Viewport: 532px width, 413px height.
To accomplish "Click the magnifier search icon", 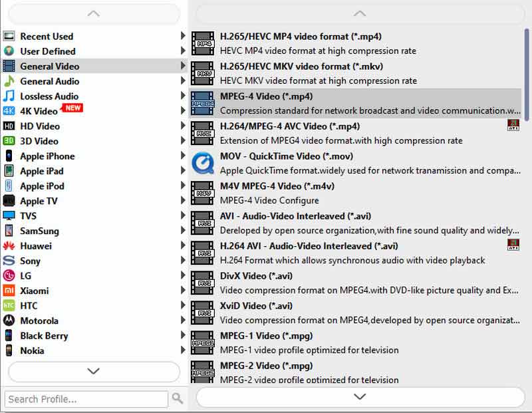I will click(178, 398).
